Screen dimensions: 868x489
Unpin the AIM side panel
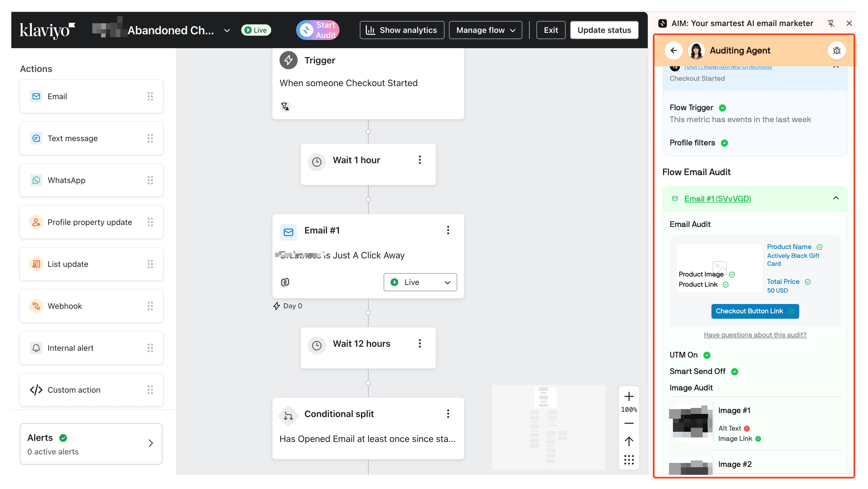click(831, 23)
